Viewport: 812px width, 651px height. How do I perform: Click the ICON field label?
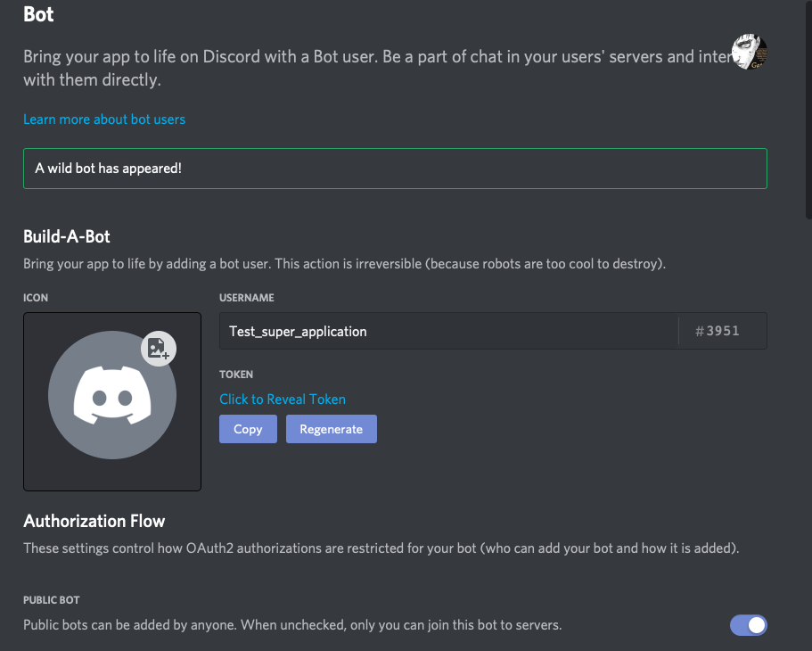tap(35, 298)
